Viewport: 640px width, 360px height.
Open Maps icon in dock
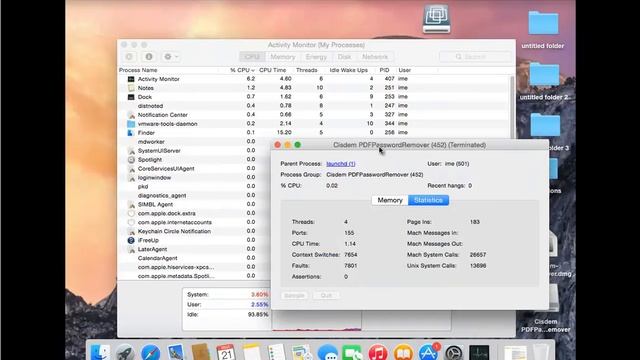pos(302,352)
